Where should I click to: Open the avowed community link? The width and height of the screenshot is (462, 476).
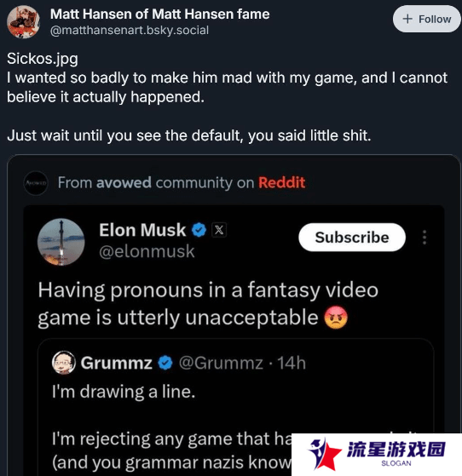click(124, 182)
